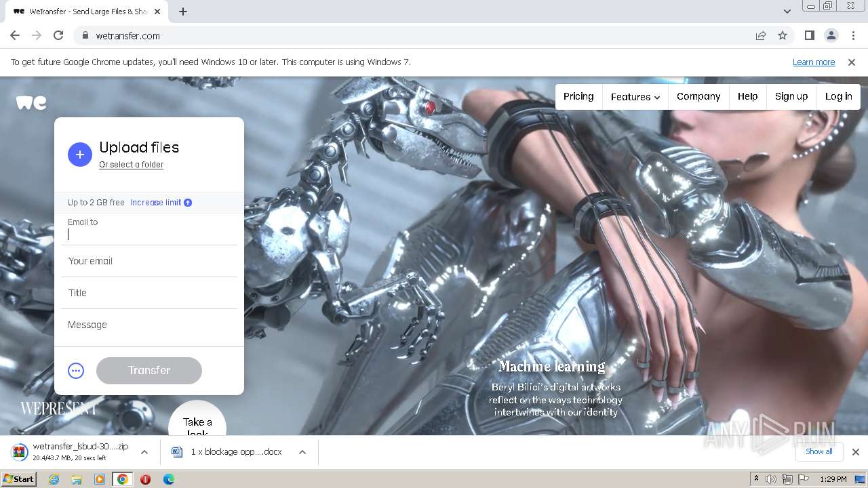The height and width of the screenshot is (488, 868).
Task: Bookmark this tab with star icon
Action: tap(783, 36)
